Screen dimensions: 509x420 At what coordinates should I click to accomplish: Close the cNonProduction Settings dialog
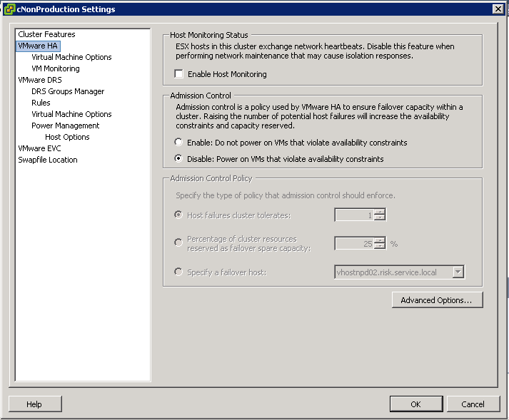[498, 9]
